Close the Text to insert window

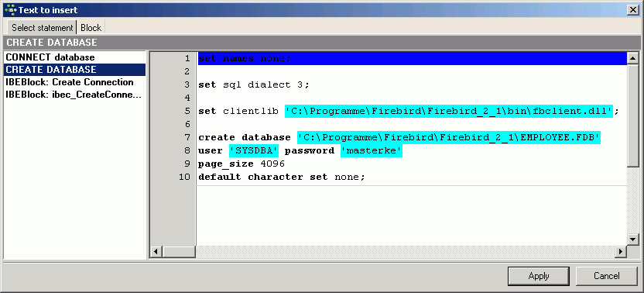point(633,10)
